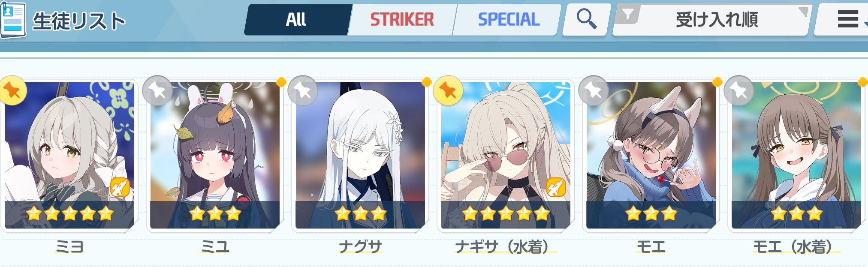868x267 pixels.
Task: Open the モエ(水着) student portrait
Action: pyautogui.click(x=796, y=155)
